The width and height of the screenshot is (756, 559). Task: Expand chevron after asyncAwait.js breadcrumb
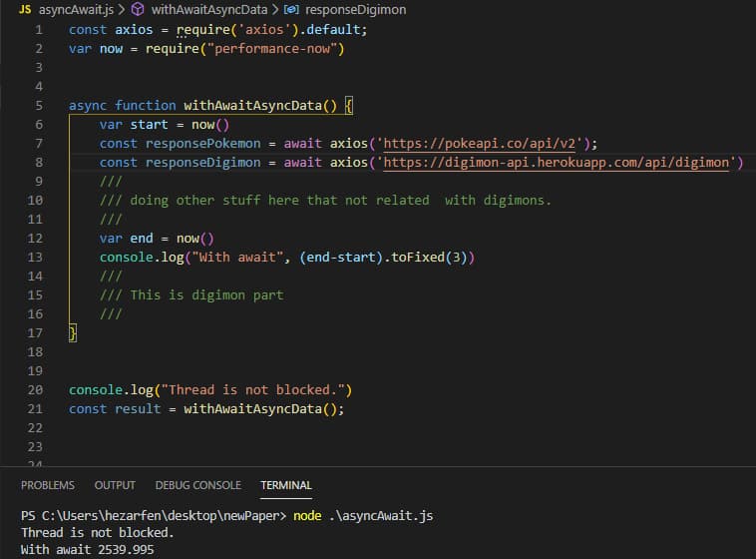[x=122, y=9]
